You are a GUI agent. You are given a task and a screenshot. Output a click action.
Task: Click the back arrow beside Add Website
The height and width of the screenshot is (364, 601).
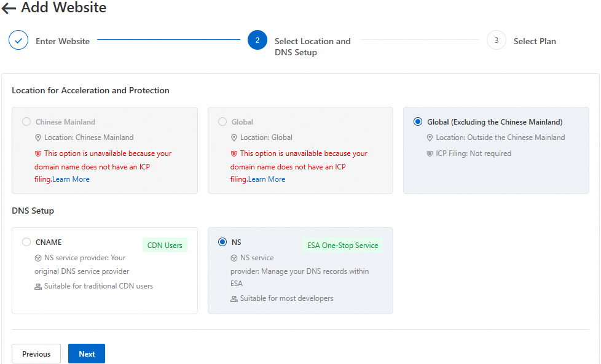tap(7, 7)
